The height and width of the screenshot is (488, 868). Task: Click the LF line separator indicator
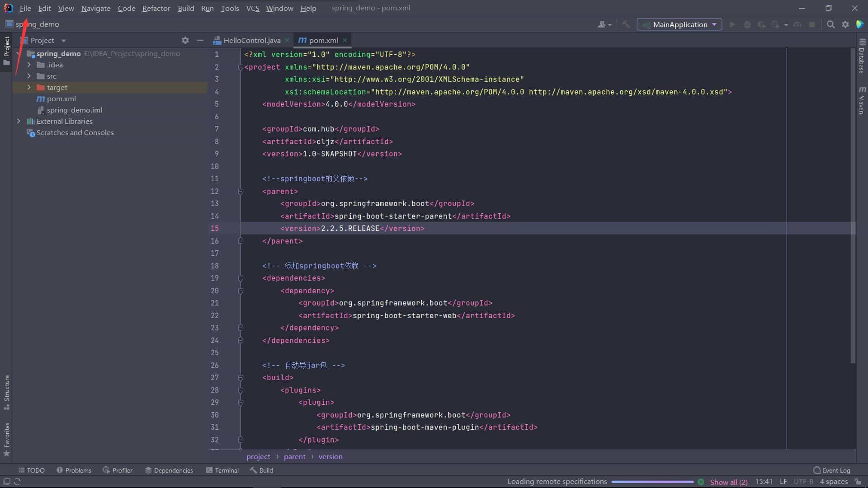point(783,482)
